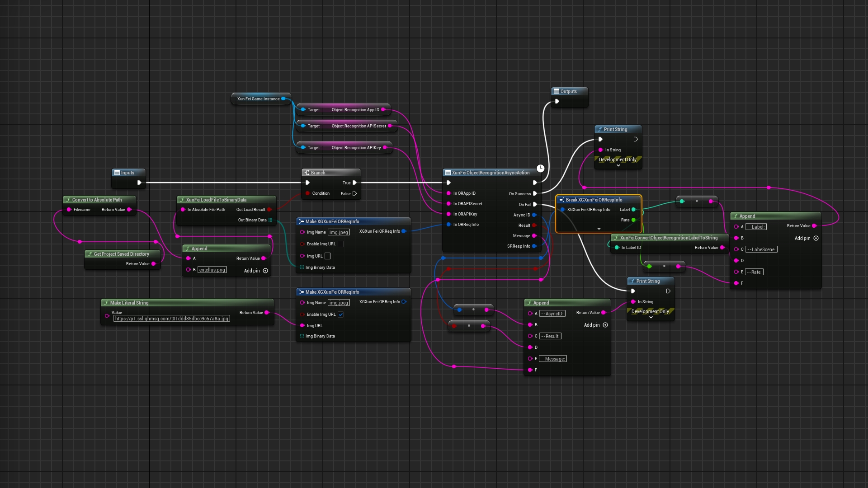Click the Result output pin on the async action

[x=534, y=225]
